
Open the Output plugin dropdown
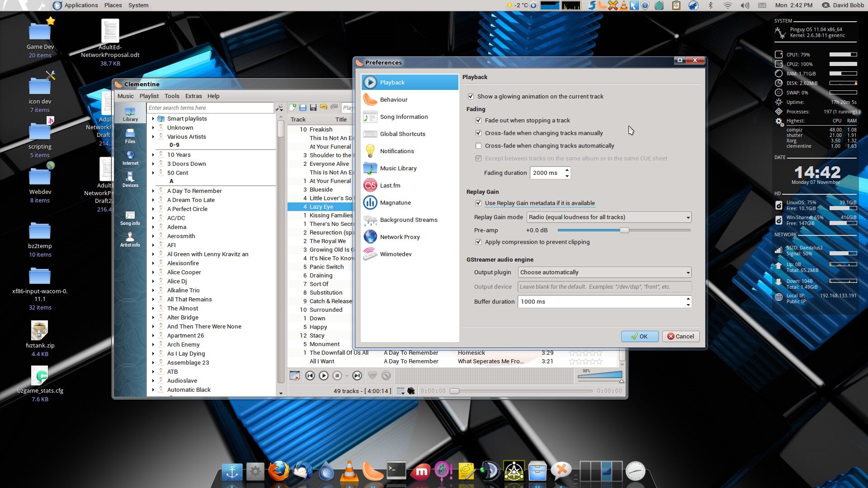tap(605, 272)
